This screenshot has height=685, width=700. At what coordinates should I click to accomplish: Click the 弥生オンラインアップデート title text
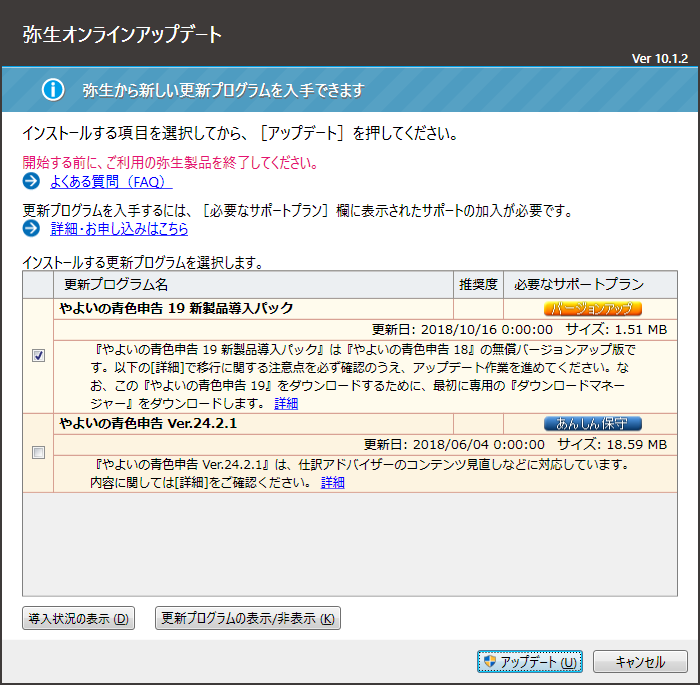122,34
